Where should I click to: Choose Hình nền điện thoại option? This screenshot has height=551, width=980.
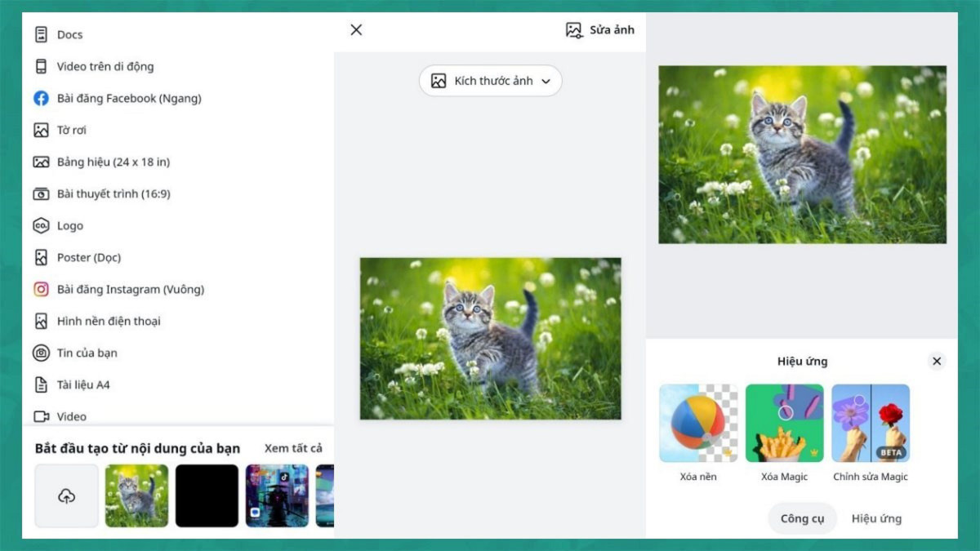click(109, 321)
